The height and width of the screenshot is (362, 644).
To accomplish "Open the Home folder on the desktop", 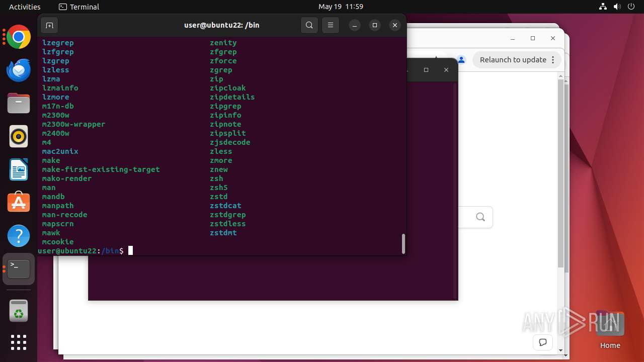I will 610,330.
